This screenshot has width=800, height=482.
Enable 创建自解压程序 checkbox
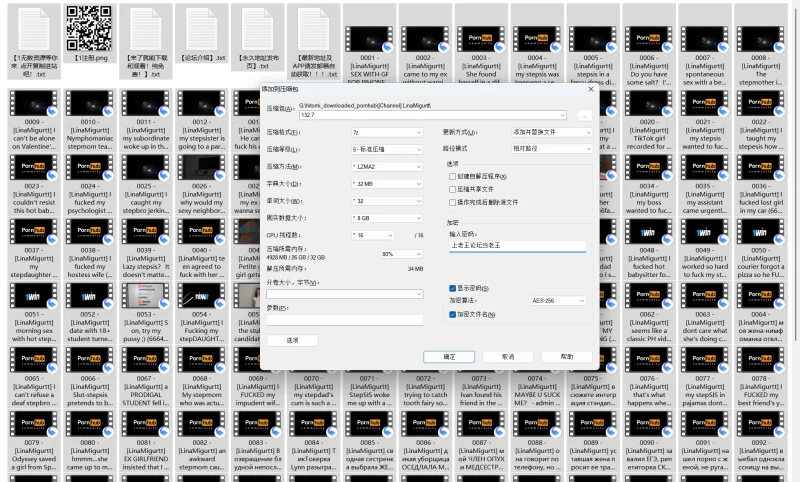[453, 175]
